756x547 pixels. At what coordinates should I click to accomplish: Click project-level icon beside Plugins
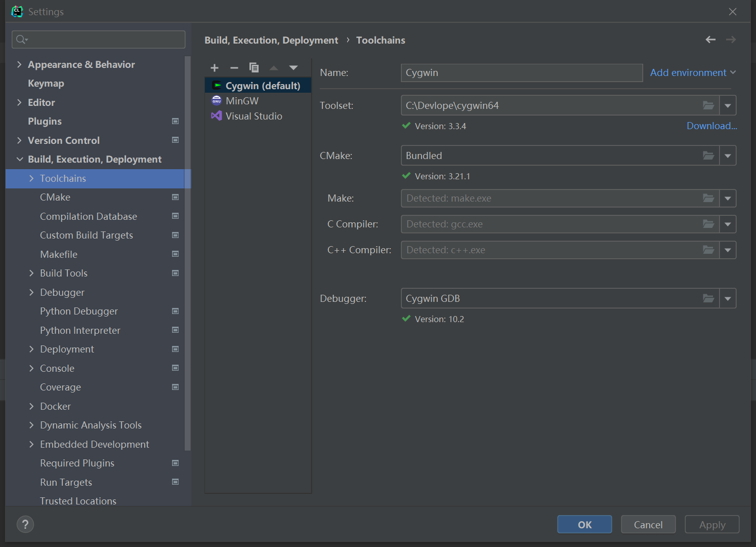coord(176,121)
